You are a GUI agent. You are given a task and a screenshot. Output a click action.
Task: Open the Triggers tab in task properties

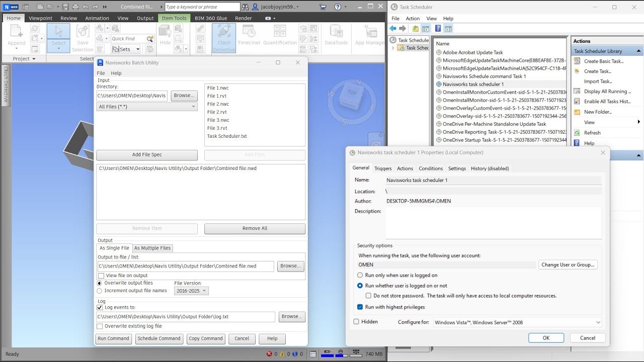pos(383,168)
